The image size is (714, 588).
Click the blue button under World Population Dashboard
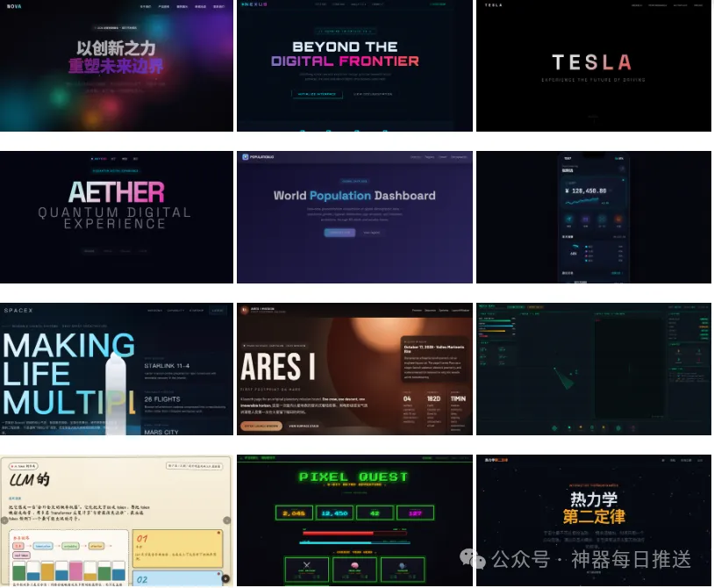point(339,233)
